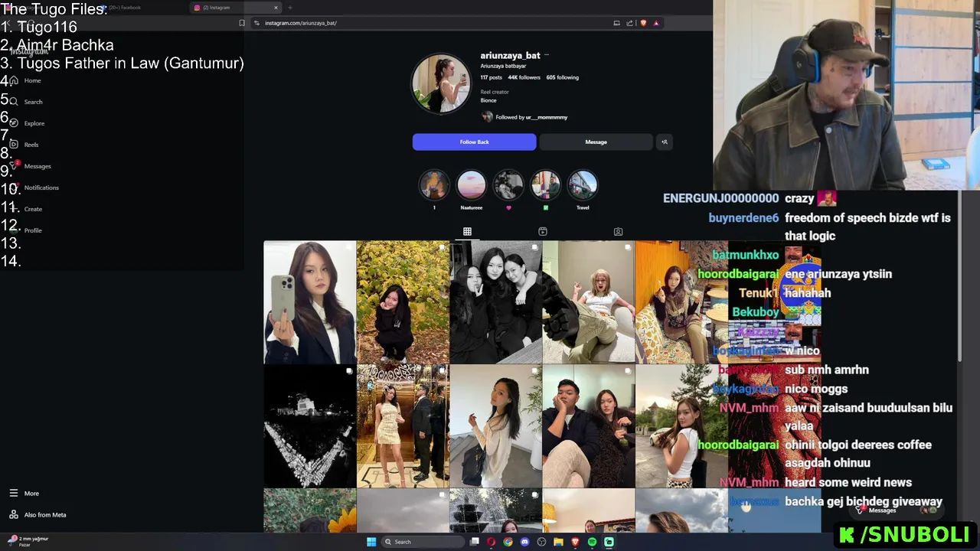Click the taskbar Search box
Screen dimensions: 980x551
coord(423,542)
